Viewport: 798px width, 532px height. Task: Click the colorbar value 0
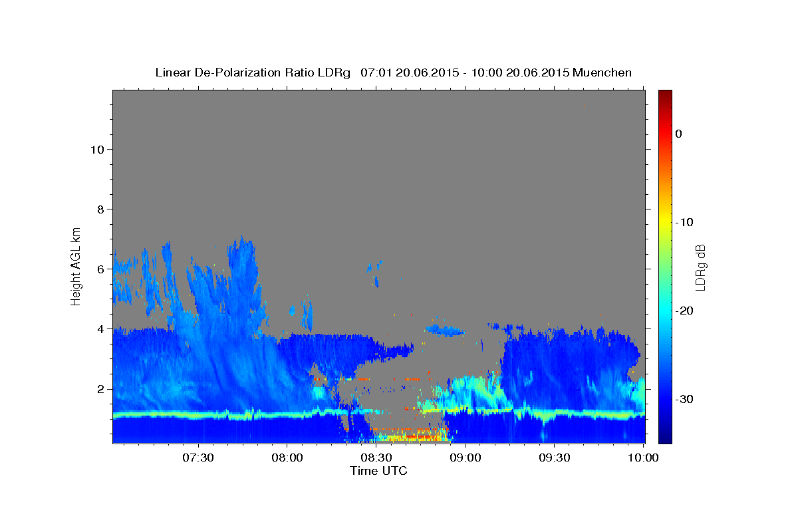pyautogui.click(x=679, y=134)
